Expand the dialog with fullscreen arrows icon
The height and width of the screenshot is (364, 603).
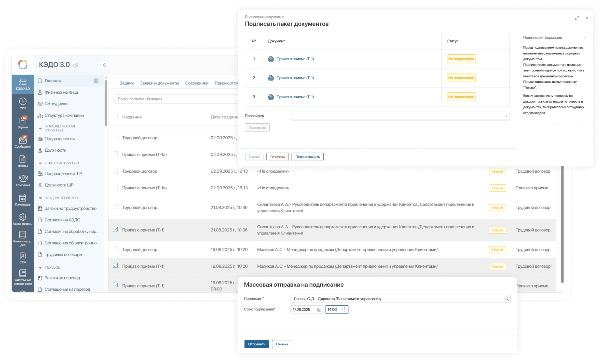tap(577, 18)
